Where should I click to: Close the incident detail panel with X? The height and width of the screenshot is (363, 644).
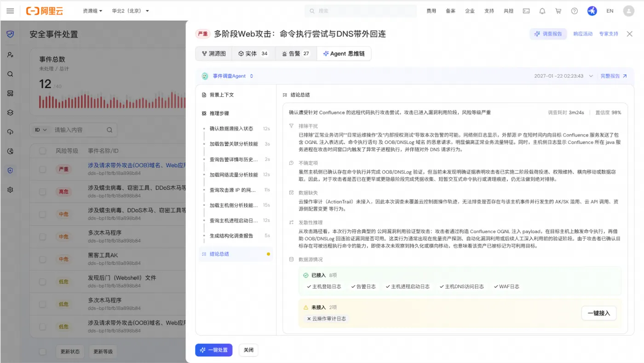tap(630, 34)
